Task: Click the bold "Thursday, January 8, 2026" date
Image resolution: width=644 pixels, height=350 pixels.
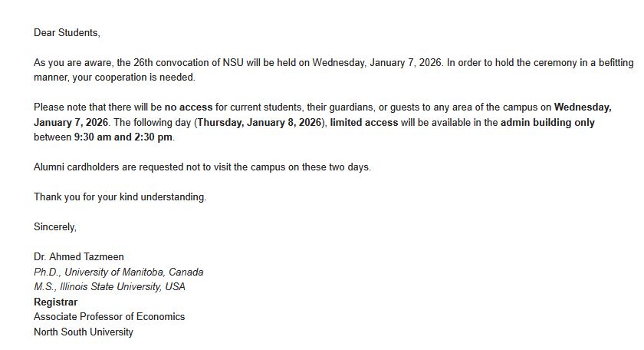Action: (x=261, y=122)
